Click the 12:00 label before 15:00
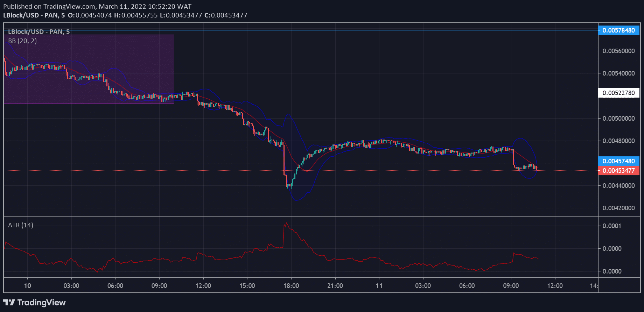Image resolution: width=644 pixels, height=312 pixels. [x=203, y=286]
